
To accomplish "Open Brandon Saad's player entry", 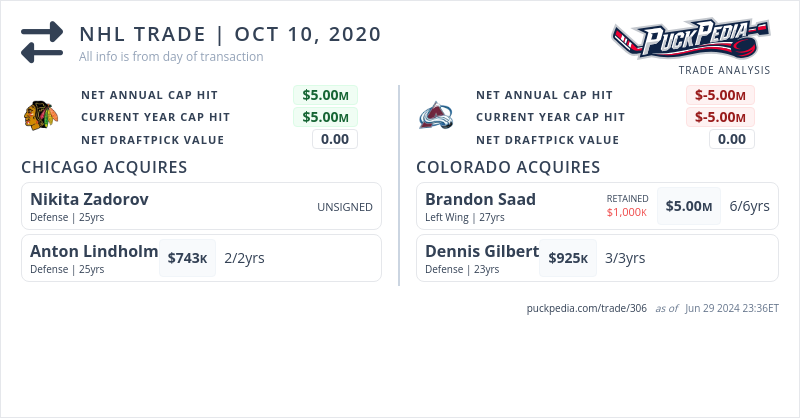I will click(480, 199).
